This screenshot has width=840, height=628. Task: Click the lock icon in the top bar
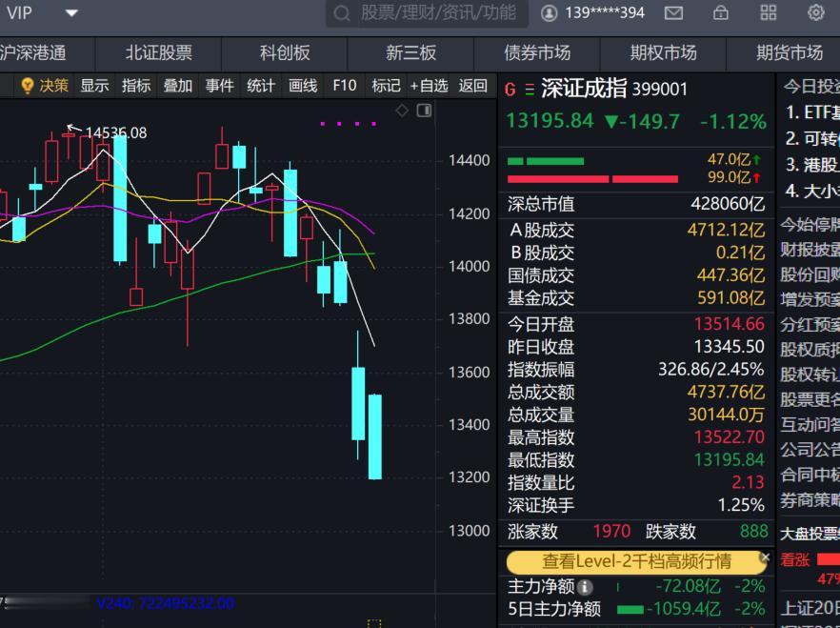coord(720,13)
